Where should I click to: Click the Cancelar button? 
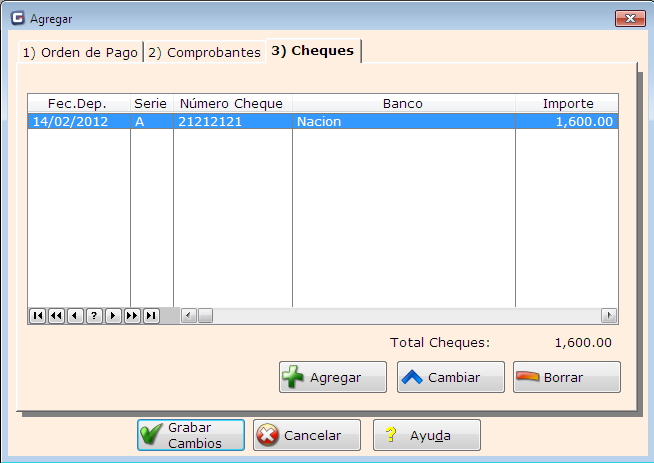coord(307,435)
